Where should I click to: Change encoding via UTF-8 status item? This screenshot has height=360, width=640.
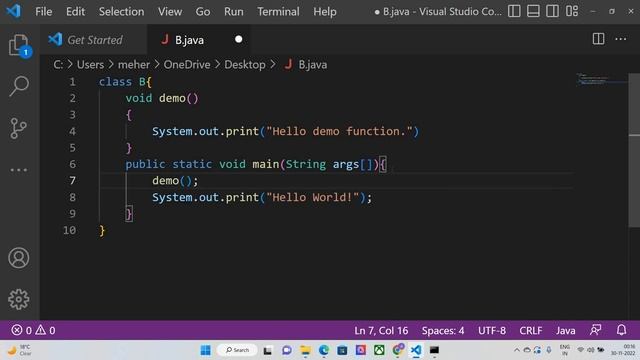492,330
